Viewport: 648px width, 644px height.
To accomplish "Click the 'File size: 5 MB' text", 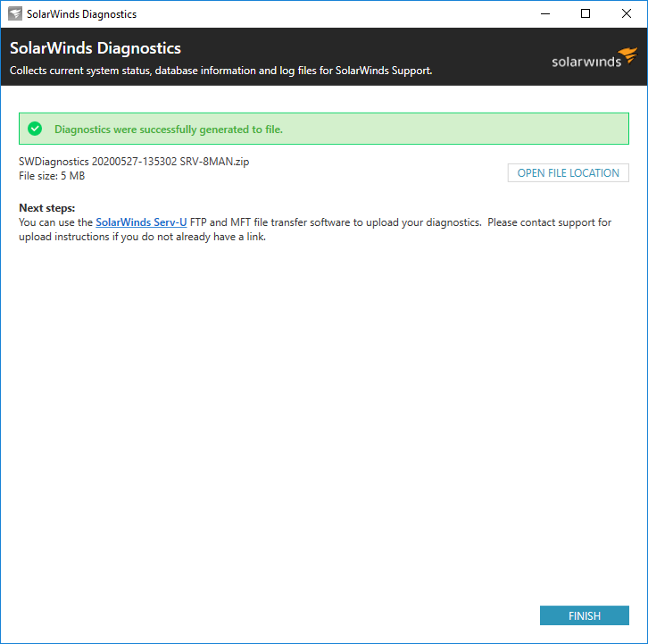I will (52, 176).
